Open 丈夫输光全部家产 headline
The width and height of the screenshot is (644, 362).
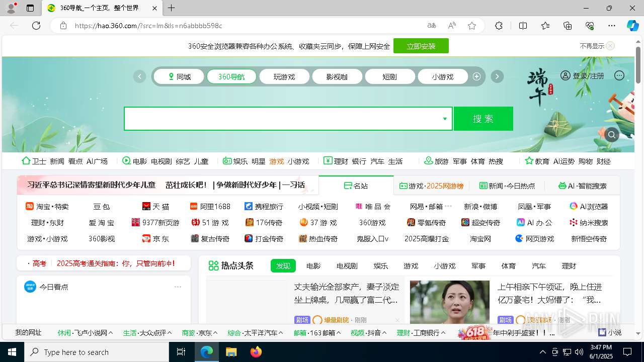346,293
